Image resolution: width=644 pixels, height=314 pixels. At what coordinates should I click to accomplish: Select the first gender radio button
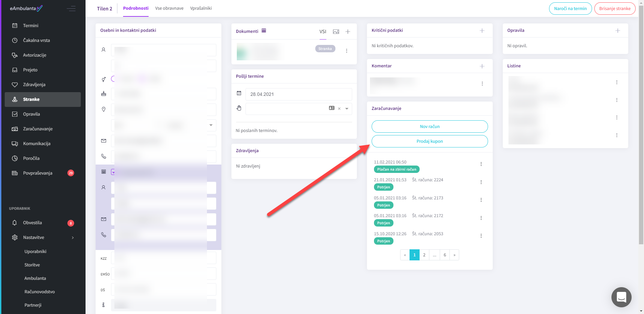point(113,79)
